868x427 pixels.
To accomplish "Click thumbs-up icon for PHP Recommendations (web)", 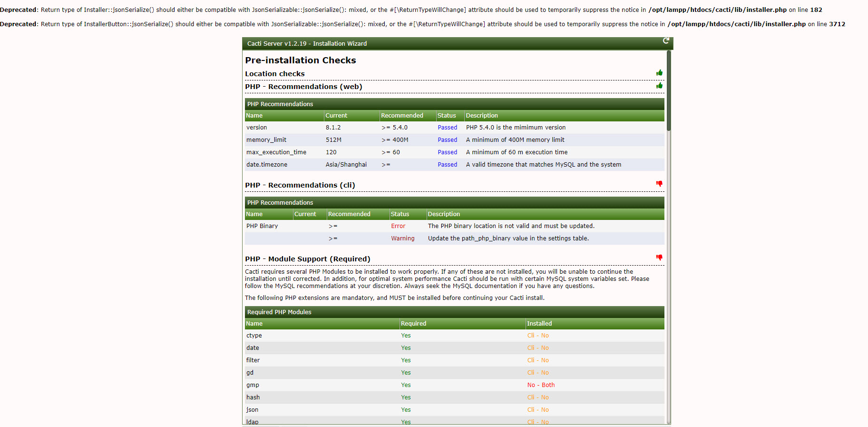I will coord(659,86).
